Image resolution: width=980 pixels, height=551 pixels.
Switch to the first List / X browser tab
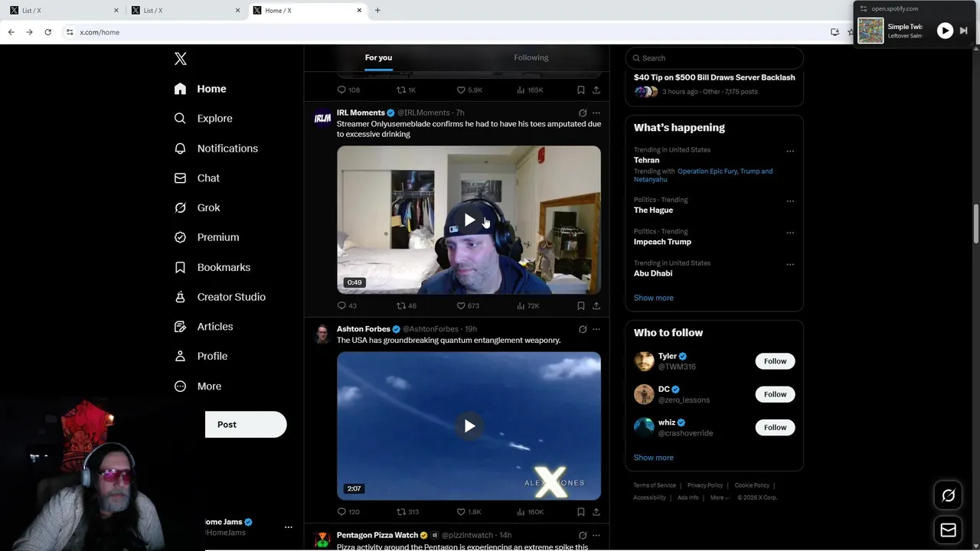coord(63,10)
